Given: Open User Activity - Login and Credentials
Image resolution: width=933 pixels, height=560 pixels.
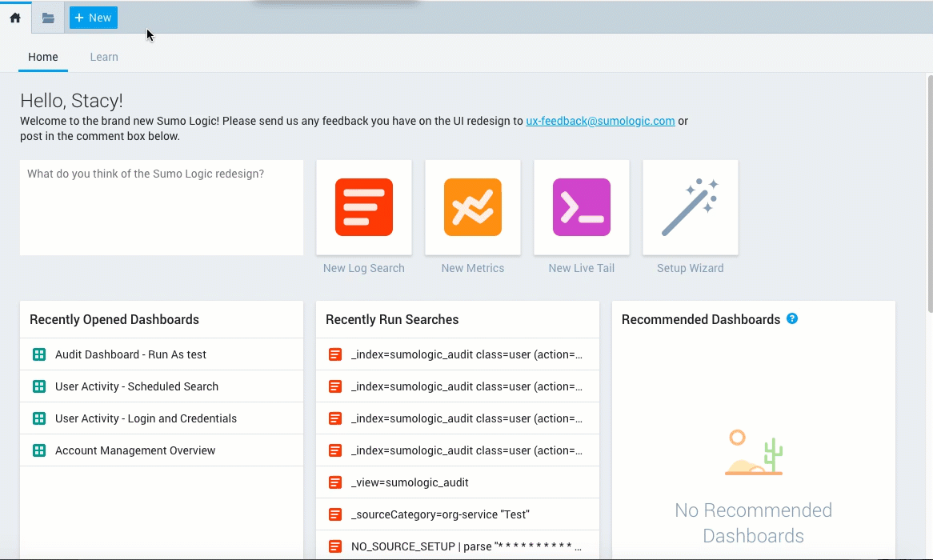Looking at the screenshot, I should (146, 418).
